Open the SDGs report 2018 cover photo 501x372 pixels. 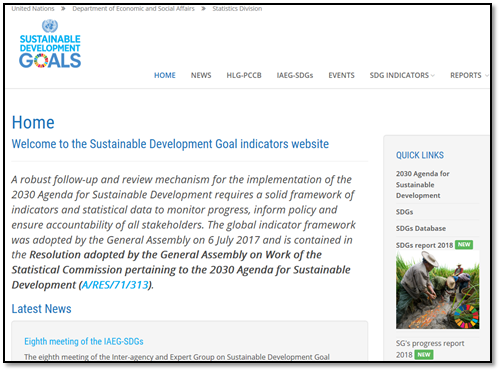coord(437,290)
